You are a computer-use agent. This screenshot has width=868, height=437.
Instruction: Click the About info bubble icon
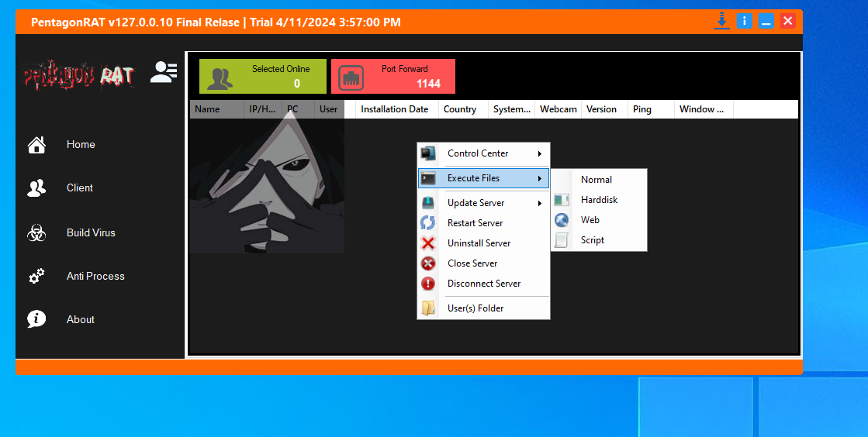36,319
